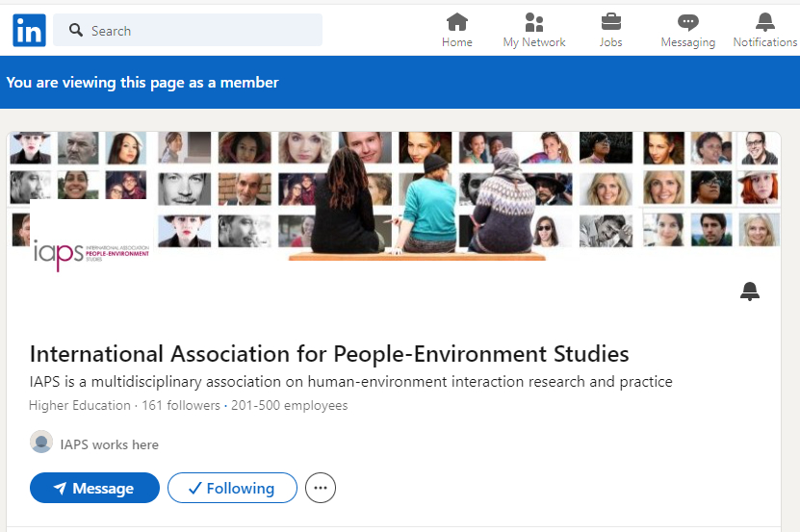Click the 'IAPS works here' link
Screen dimensions: 800x532
(x=109, y=444)
